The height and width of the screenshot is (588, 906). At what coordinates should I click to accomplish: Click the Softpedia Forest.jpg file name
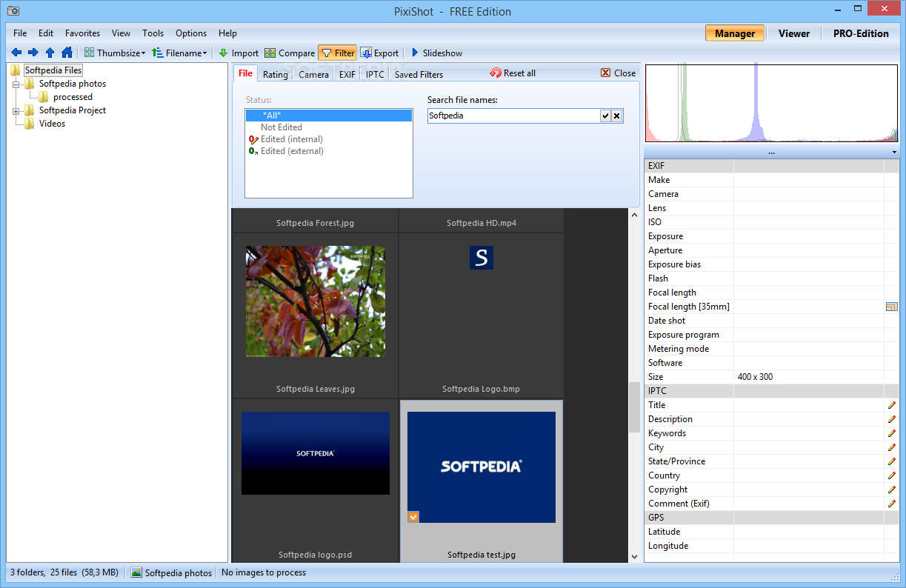[316, 223]
